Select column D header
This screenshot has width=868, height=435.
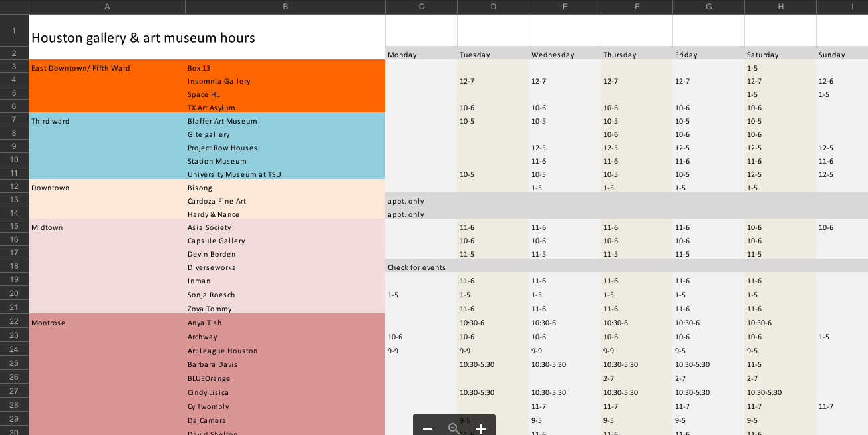(x=494, y=7)
